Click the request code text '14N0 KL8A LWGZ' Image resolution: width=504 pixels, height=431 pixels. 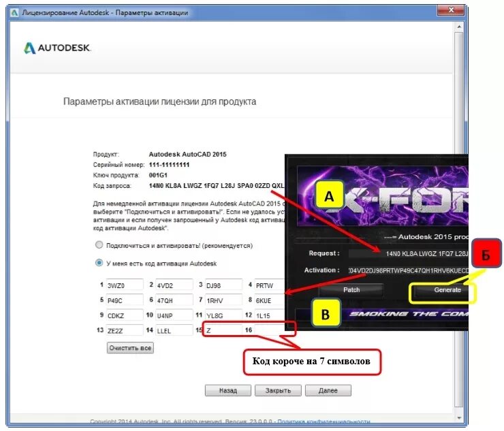[x=176, y=186]
